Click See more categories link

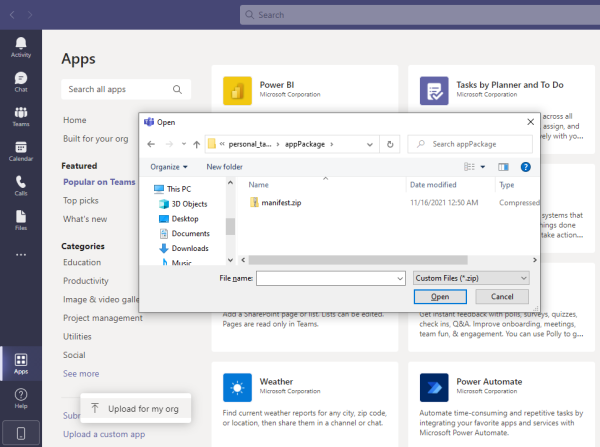(x=81, y=374)
